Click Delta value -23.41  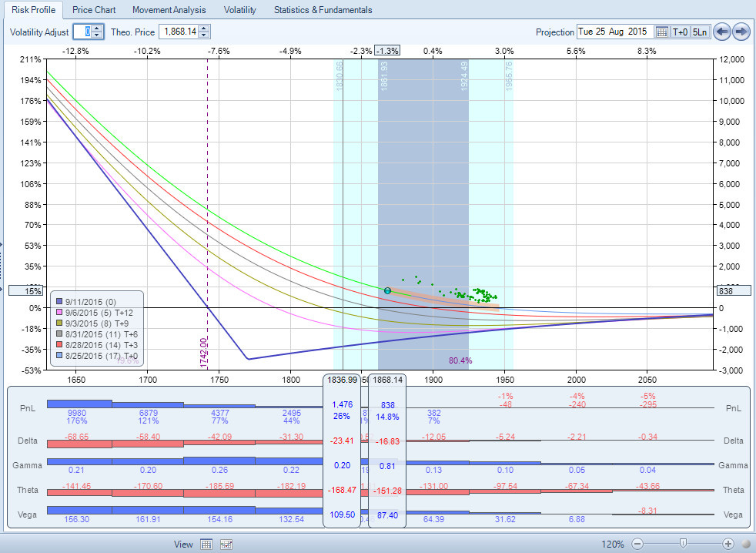point(343,441)
